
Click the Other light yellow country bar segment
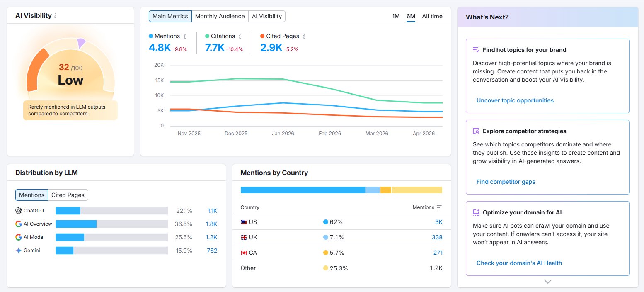pos(417,190)
